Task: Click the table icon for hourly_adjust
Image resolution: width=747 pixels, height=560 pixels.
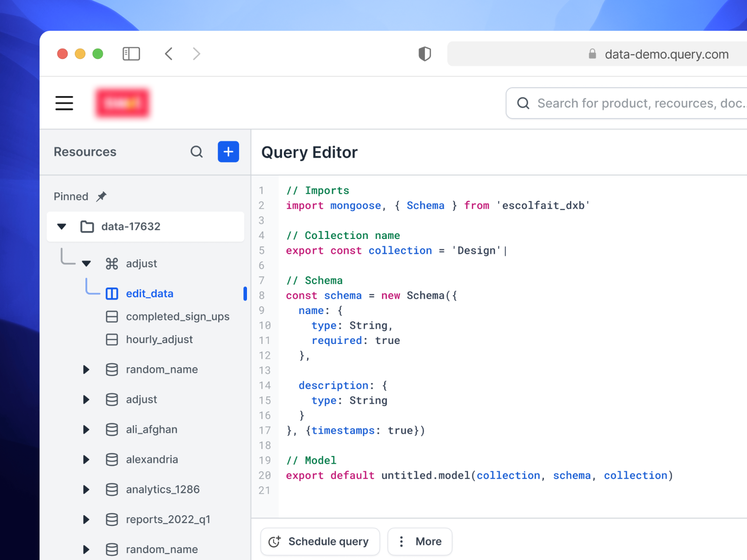Action: tap(112, 340)
